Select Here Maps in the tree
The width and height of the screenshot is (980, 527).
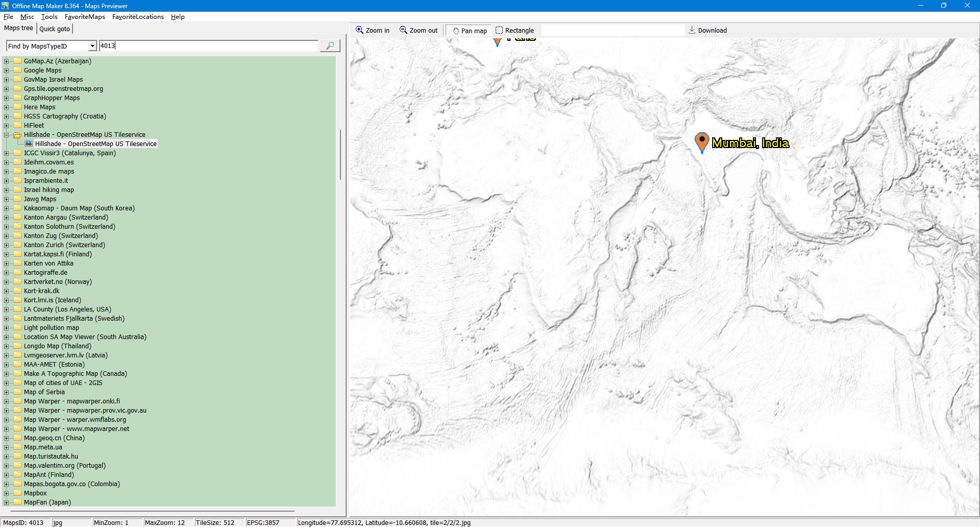point(39,107)
